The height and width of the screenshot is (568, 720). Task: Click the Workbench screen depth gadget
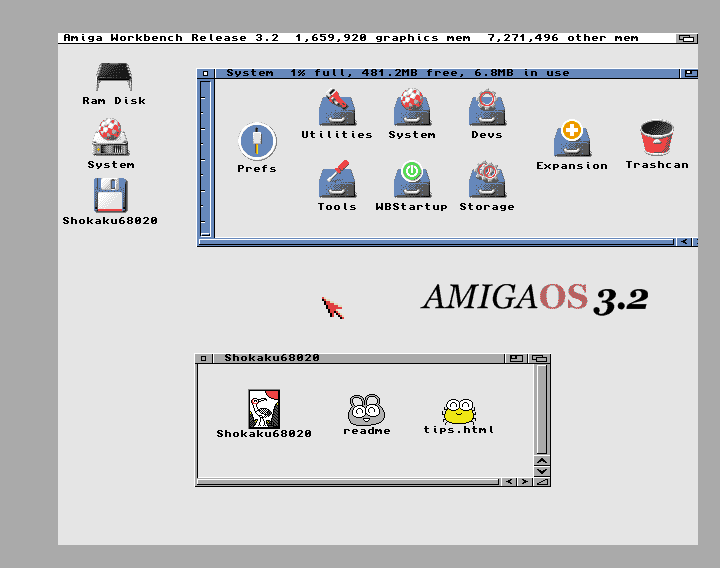point(687,38)
